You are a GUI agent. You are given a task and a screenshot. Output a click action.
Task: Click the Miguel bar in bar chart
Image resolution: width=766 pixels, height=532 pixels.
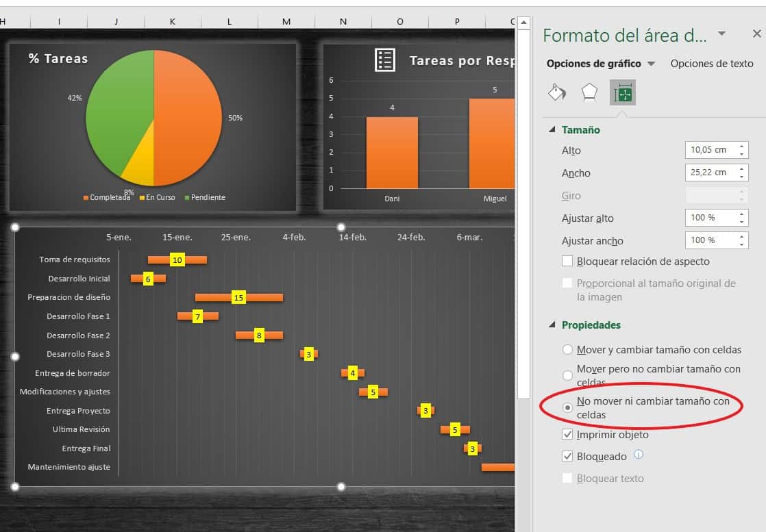coord(491,144)
